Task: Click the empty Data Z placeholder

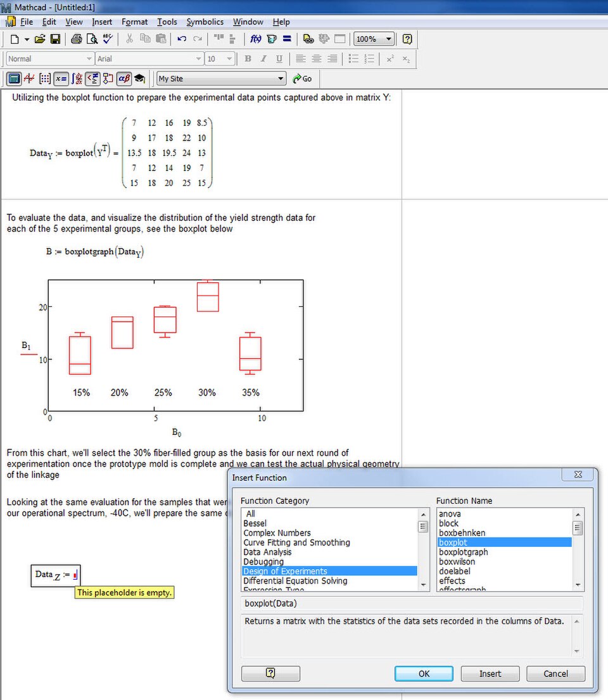Action: point(75,575)
